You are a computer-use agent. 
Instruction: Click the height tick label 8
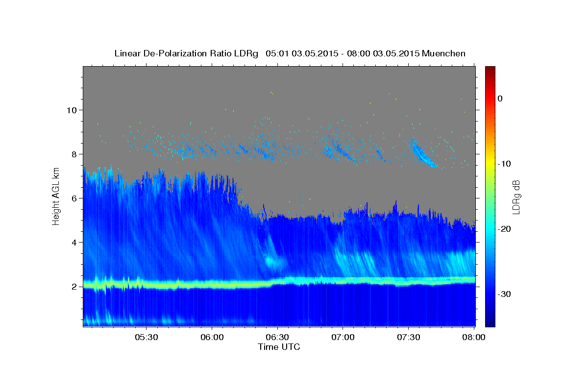click(75, 154)
